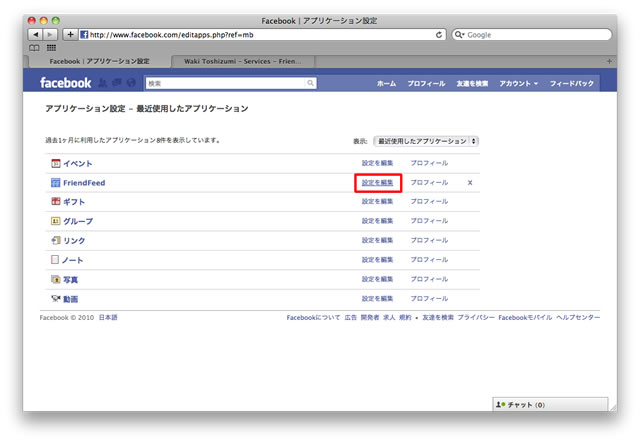Open フィードバック in Facebook header
640x443 pixels.
click(x=571, y=83)
